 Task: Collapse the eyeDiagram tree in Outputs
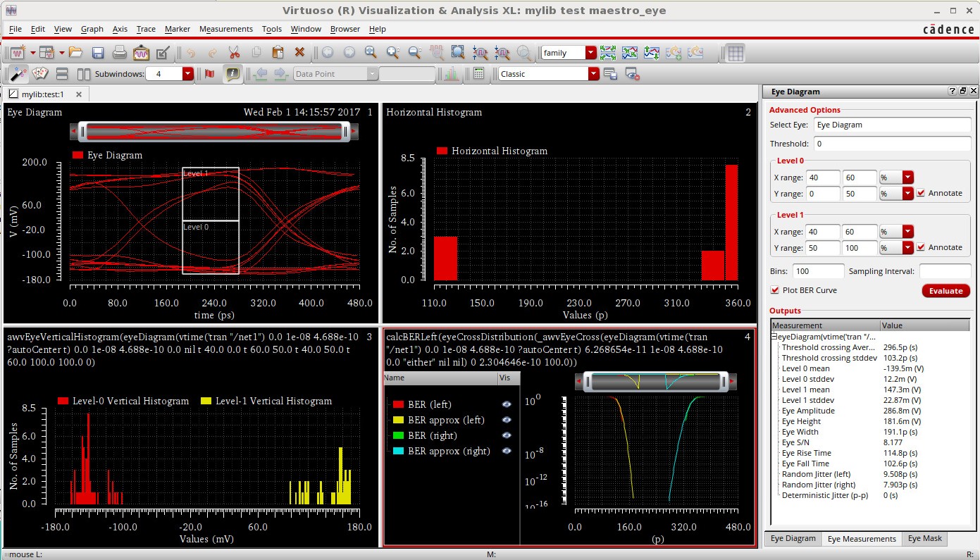(x=775, y=337)
